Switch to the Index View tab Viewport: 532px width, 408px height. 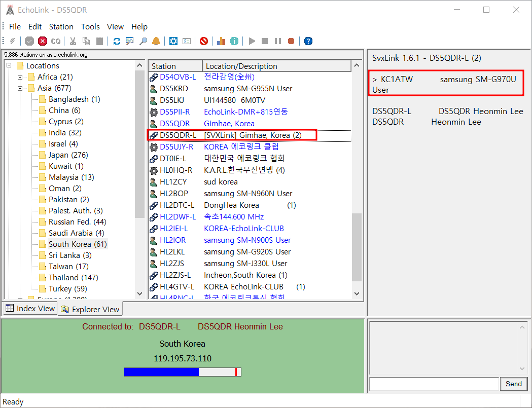tap(30, 309)
